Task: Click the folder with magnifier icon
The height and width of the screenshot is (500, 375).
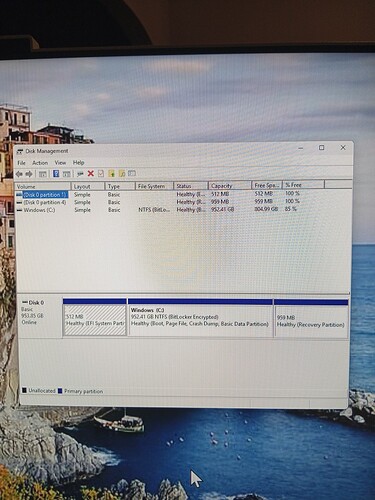Action: point(122,173)
